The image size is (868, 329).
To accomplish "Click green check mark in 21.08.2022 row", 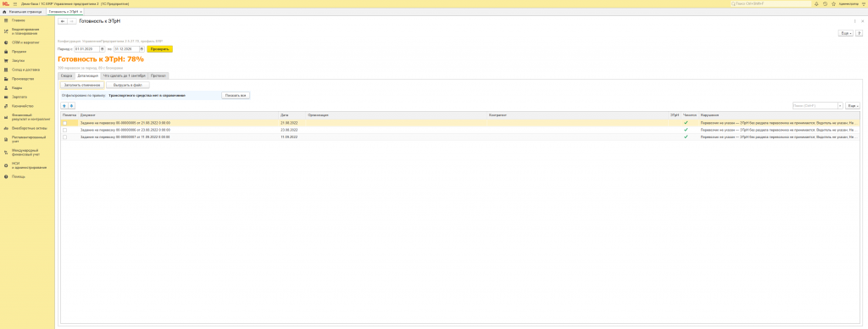I will [686, 122].
